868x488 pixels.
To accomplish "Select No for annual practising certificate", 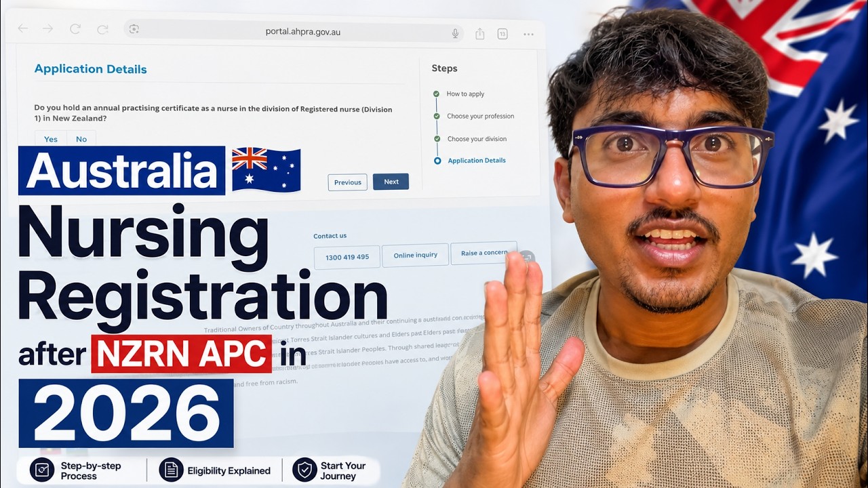I will pyautogui.click(x=81, y=138).
